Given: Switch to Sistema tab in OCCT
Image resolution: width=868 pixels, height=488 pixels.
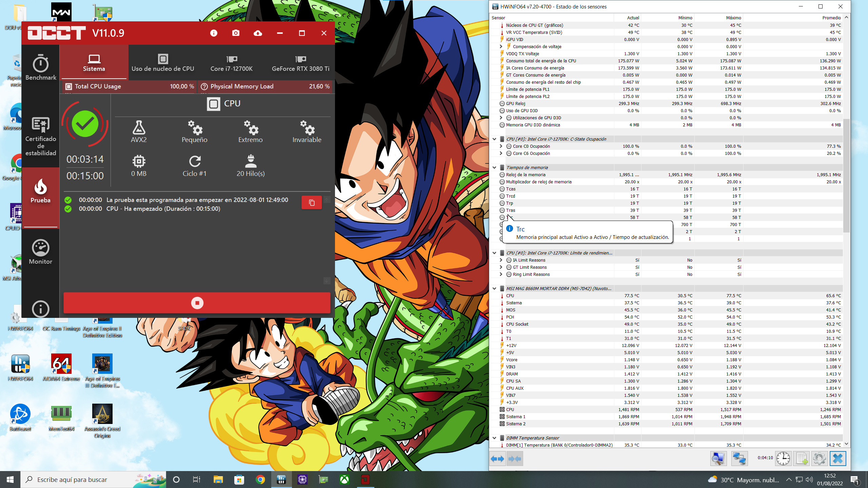Looking at the screenshot, I should pyautogui.click(x=94, y=62).
